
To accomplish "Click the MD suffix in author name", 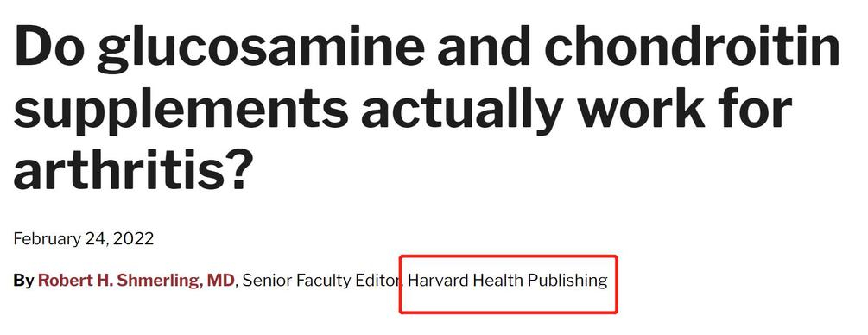I will (x=221, y=281).
